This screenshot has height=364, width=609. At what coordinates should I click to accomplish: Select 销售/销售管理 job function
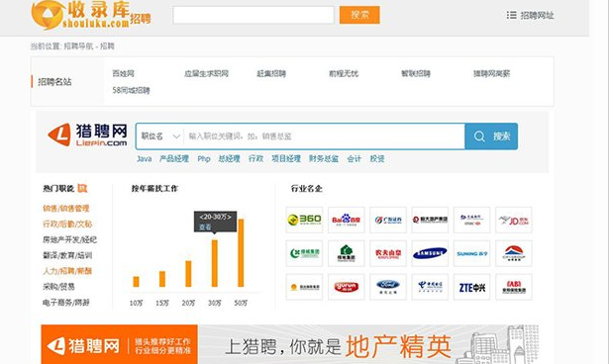coord(66,209)
